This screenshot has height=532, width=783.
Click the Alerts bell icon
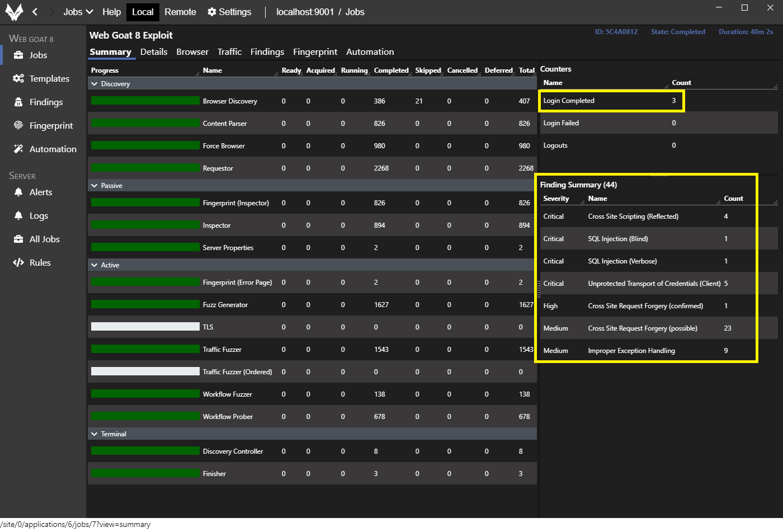18,192
